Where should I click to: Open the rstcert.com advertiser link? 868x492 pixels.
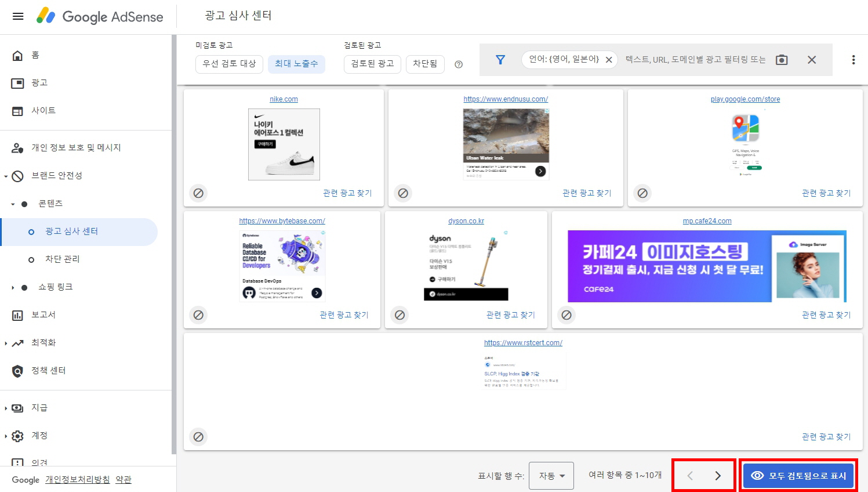pyautogui.click(x=523, y=343)
